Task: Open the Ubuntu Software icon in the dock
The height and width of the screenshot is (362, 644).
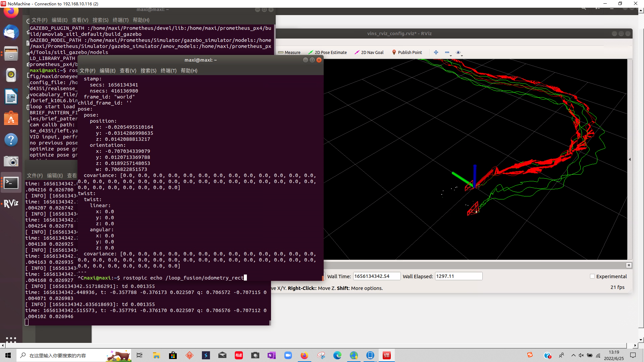Action: [11, 118]
